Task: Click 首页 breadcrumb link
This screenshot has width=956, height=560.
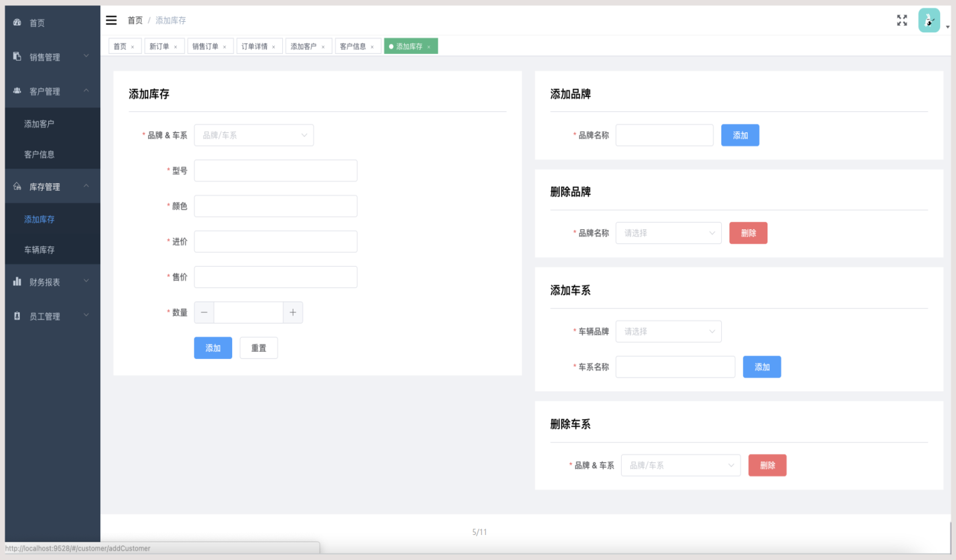Action: tap(135, 20)
